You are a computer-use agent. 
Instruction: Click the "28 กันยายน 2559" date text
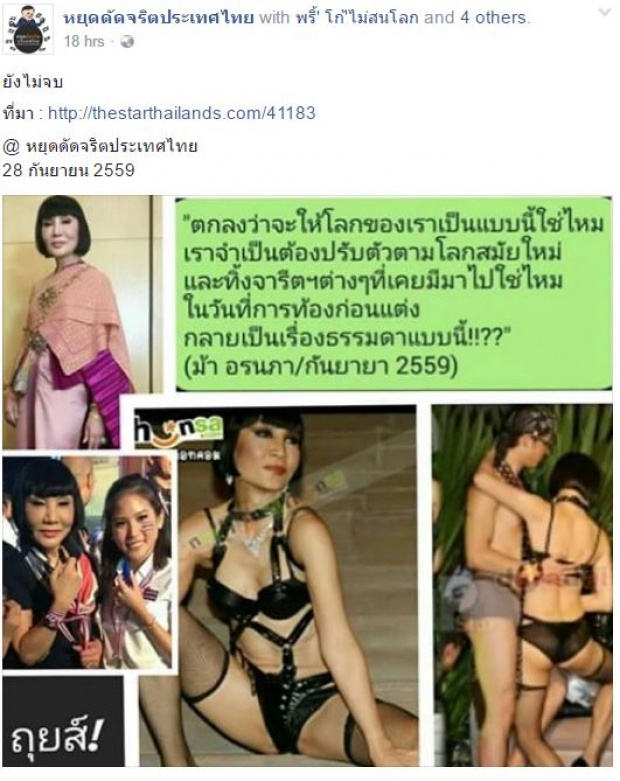[69, 170]
